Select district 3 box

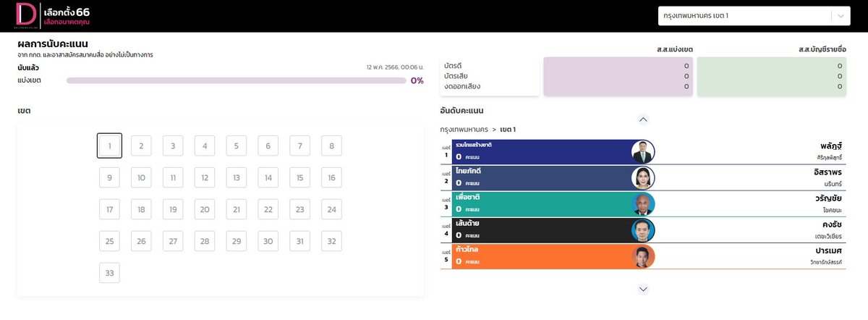[173, 146]
